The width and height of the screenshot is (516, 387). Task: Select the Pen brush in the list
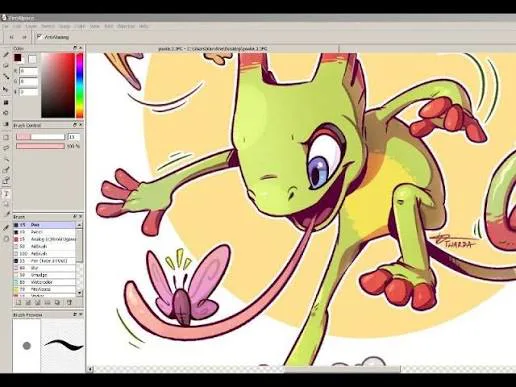[44, 225]
